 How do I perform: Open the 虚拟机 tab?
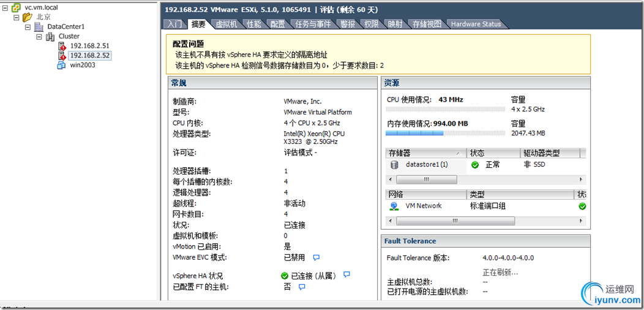227,24
